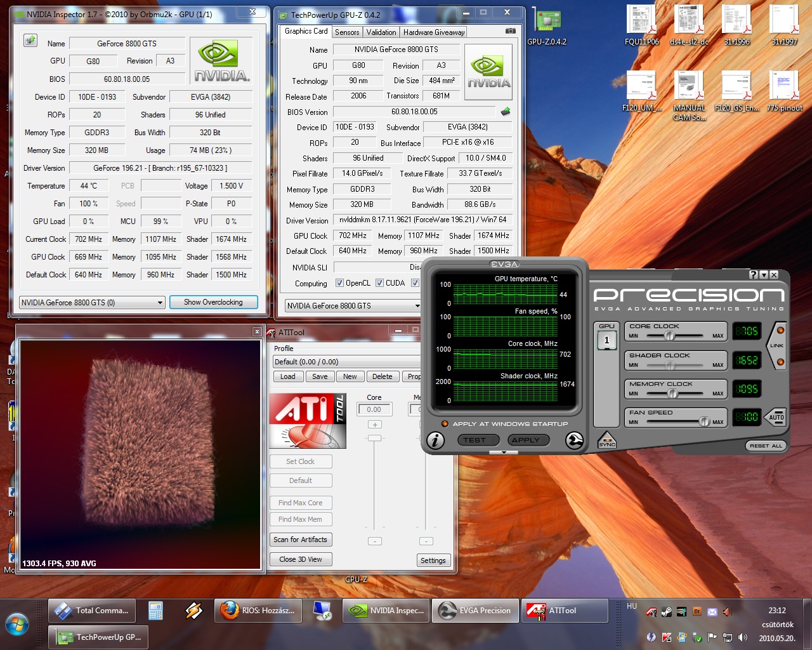Click Precision's down-arrow minimize button
The height and width of the screenshot is (650, 812).
click(764, 275)
